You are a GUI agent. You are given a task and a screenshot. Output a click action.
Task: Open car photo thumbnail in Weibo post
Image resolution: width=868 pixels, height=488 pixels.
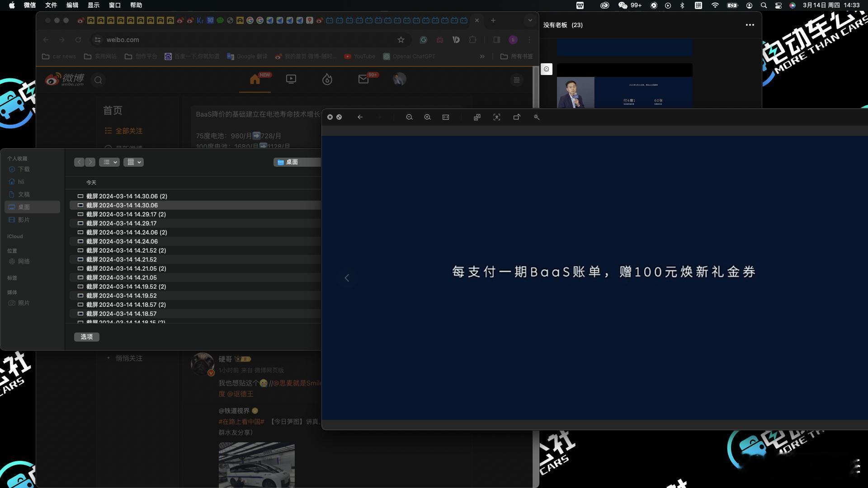(x=257, y=465)
